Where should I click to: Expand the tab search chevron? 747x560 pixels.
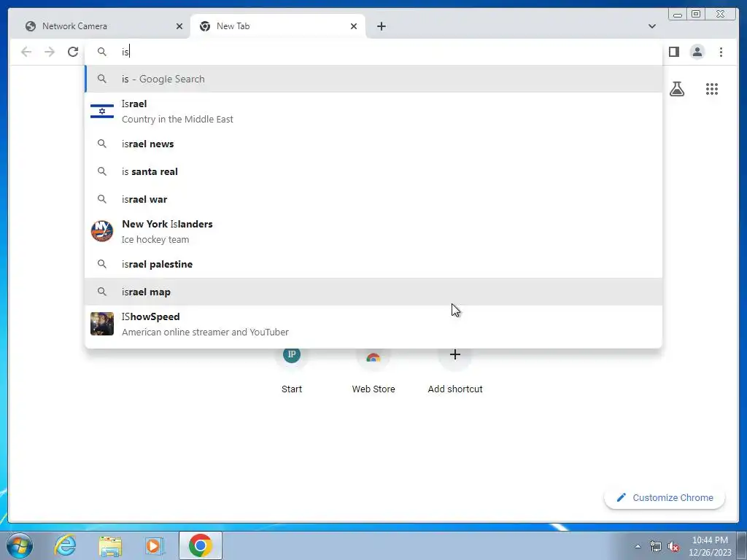[651, 26]
